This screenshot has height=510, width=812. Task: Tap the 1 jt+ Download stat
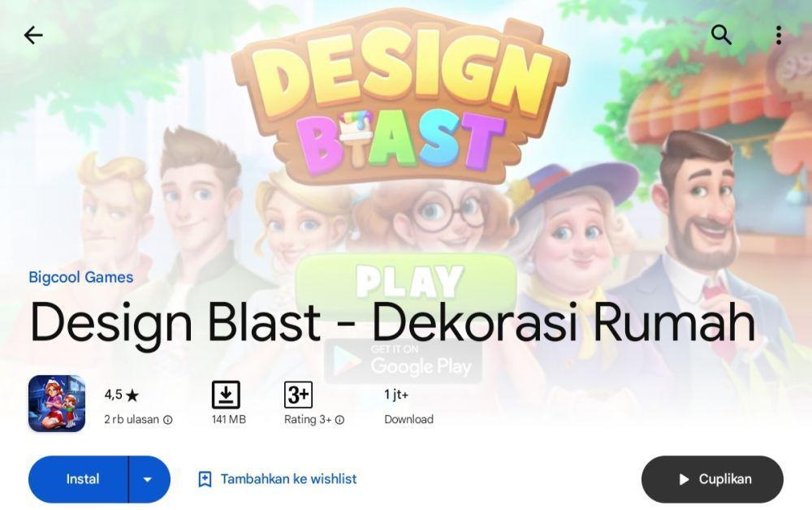408,407
